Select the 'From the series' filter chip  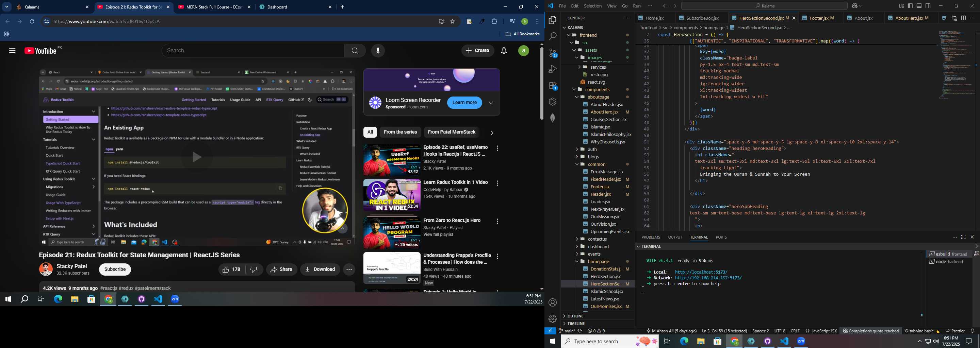pyautogui.click(x=400, y=132)
